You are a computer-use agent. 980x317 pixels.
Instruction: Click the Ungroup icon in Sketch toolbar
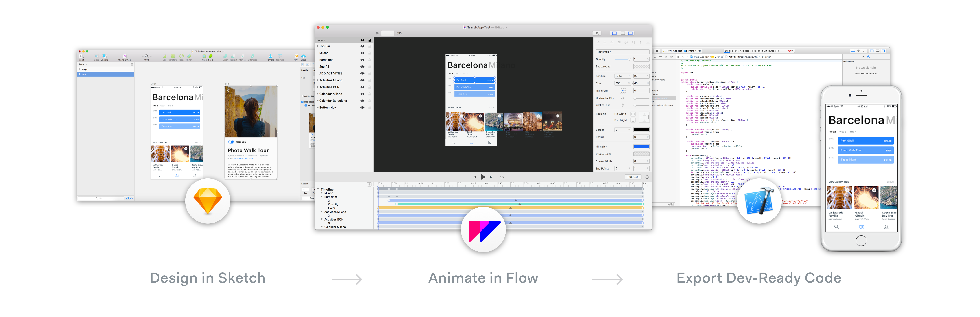point(104,56)
